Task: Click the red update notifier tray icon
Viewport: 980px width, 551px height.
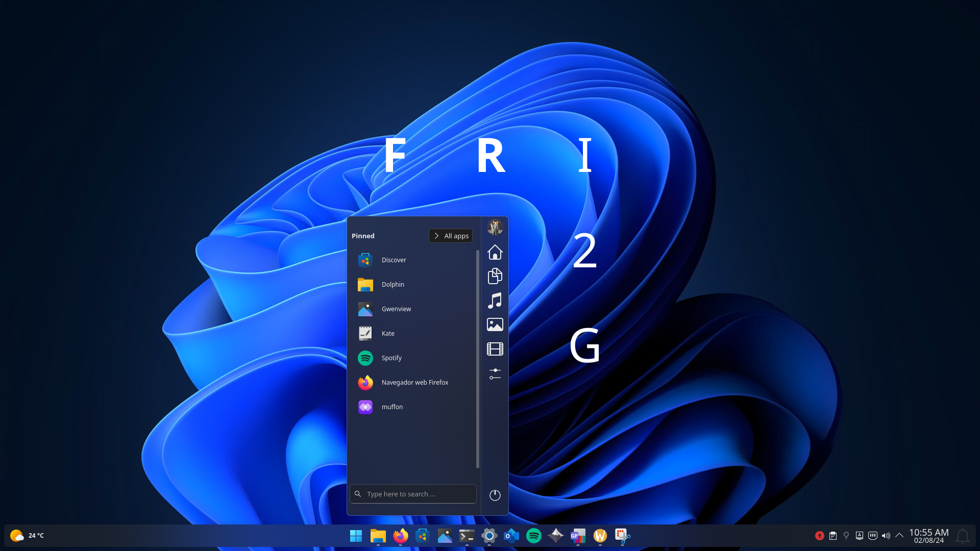Action: click(819, 536)
